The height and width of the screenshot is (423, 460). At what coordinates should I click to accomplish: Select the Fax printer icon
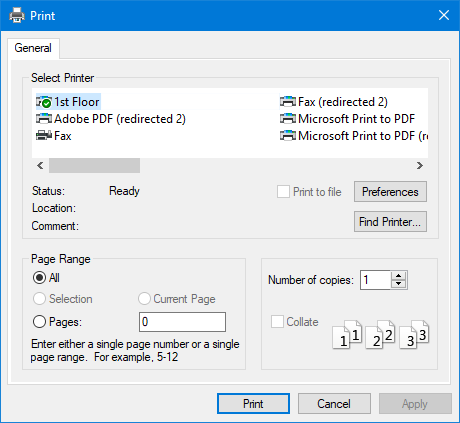click(x=44, y=136)
